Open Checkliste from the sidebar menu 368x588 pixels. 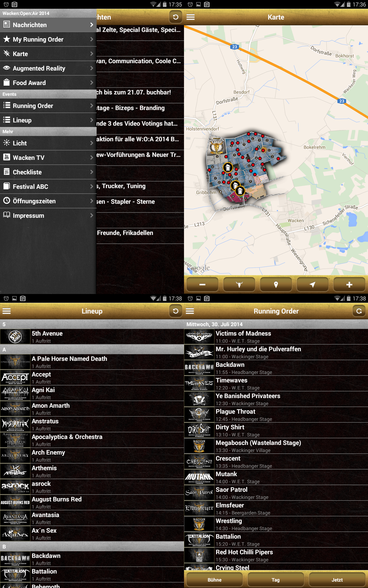click(x=48, y=172)
